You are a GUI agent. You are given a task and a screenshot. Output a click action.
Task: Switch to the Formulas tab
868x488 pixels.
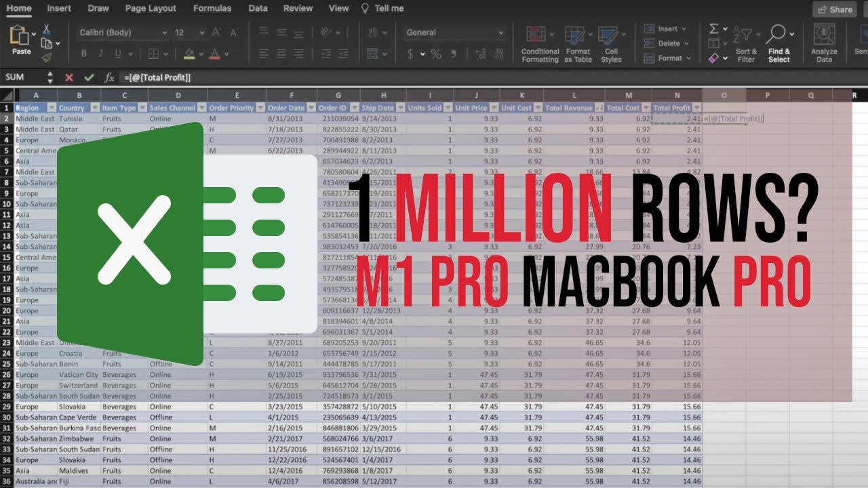pyautogui.click(x=212, y=8)
